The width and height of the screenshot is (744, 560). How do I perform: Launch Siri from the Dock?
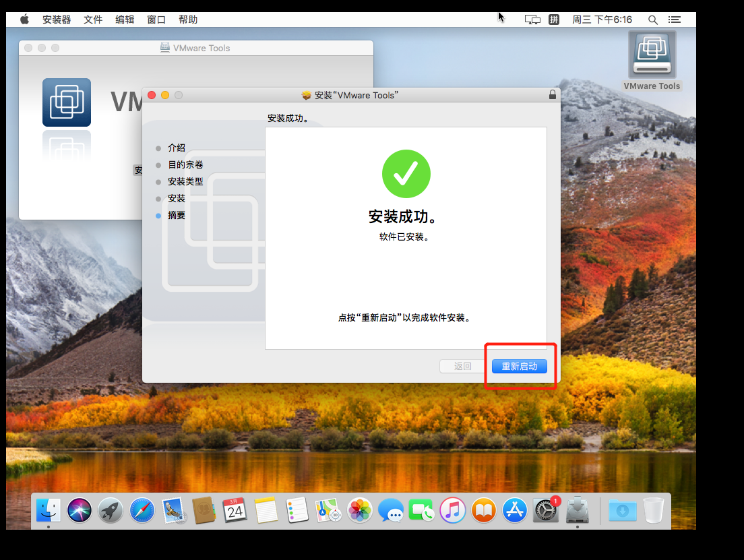(x=80, y=511)
